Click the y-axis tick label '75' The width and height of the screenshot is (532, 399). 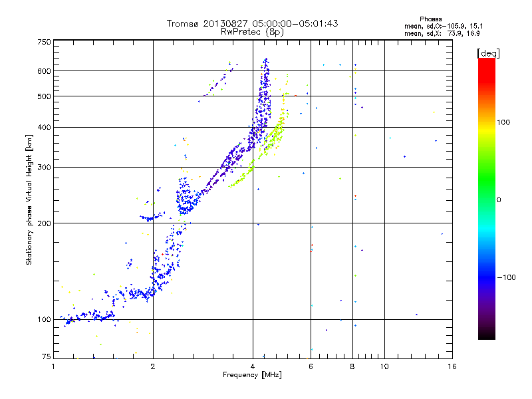point(47,356)
